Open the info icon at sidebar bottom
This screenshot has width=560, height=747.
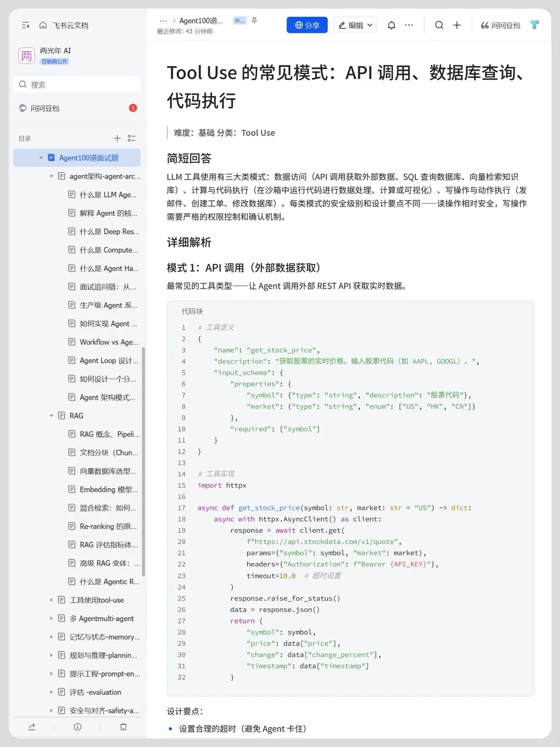78,727
